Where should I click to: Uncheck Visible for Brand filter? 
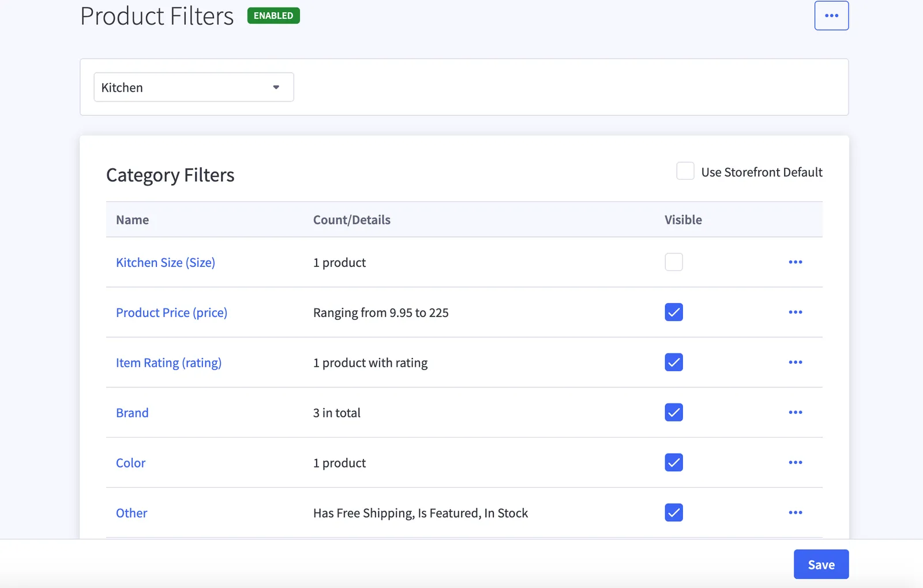(x=674, y=413)
